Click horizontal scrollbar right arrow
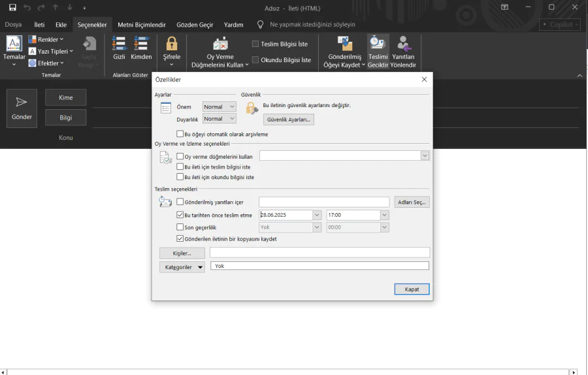The height and width of the screenshot is (375, 588). [574, 372]
